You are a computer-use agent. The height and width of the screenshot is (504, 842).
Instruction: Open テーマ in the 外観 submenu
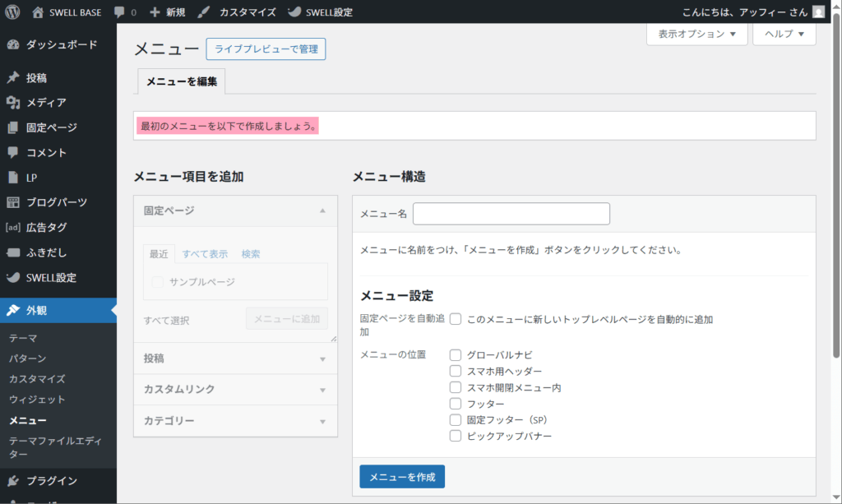pyautogui.click(x=23, y=338)
